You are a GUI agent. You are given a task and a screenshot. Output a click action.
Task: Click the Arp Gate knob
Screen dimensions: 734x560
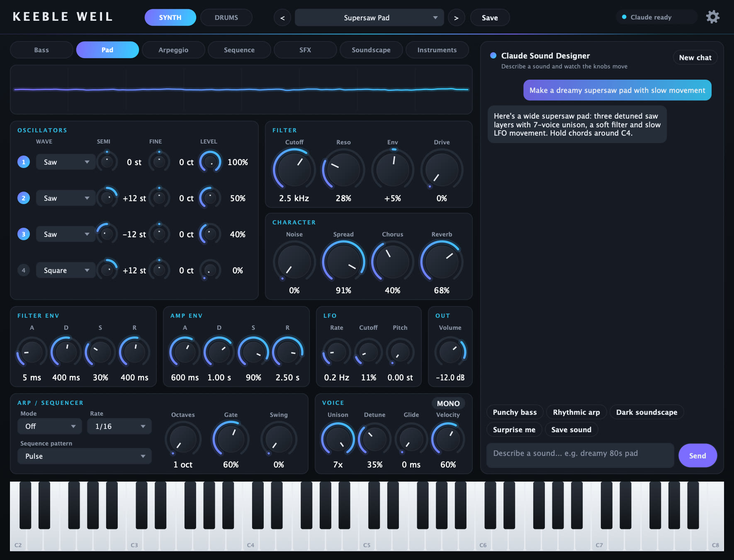(x=231, y=439)
